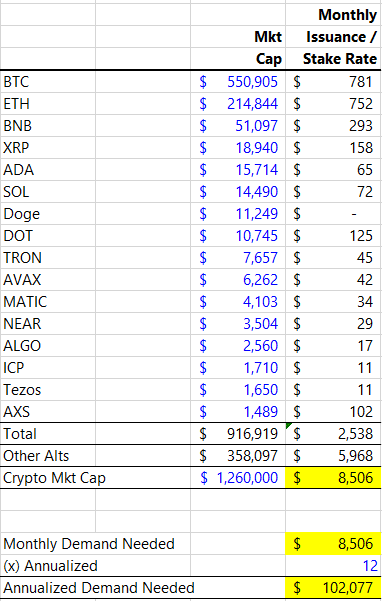
Task: Click the yellow 8,506 Crypto Mkt Cap cell
Action: point(333,478)
